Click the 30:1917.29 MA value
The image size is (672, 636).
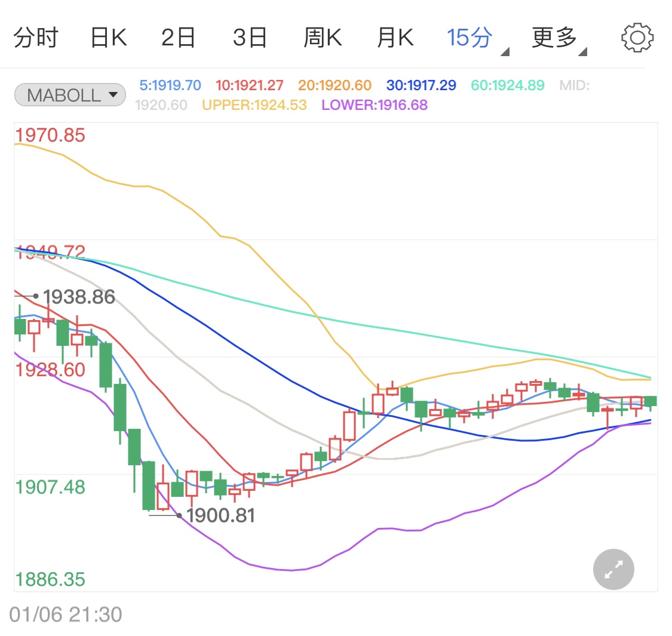coord(421,85)
